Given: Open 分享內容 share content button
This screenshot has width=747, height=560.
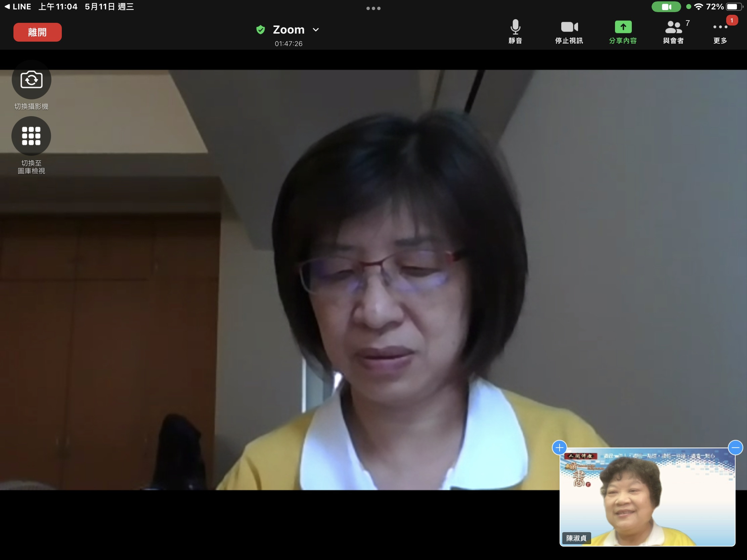Looking at the screenshot, I should (x=623, y=27).
